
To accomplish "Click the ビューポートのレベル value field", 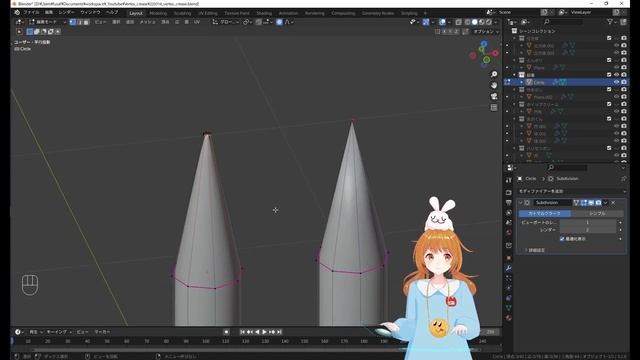I will tap(588, 222).
